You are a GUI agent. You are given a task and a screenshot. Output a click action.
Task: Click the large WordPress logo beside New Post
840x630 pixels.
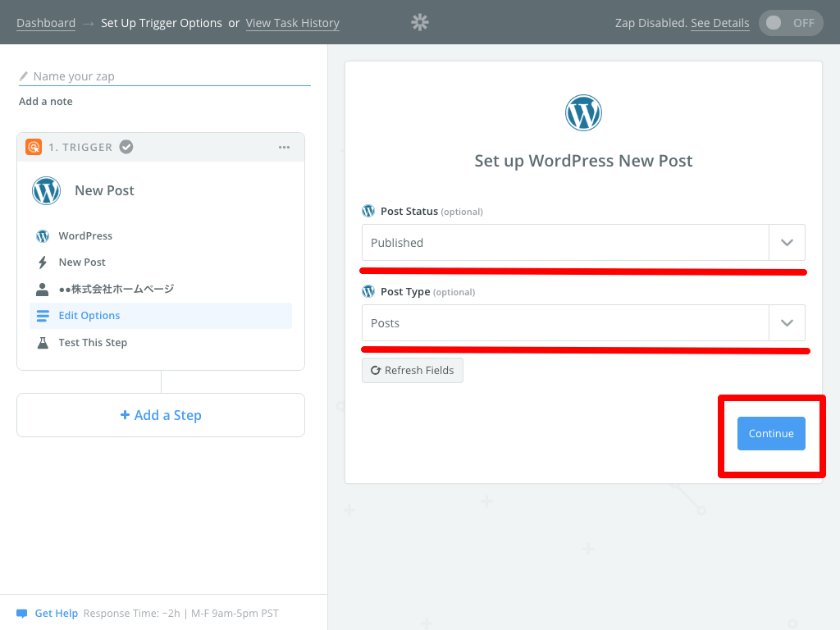(x=47, y=190)
